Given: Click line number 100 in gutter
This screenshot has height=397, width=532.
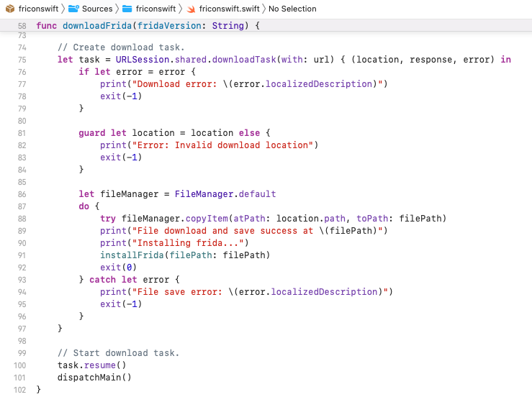Looking at the screenshot, I should coord(20,365).
